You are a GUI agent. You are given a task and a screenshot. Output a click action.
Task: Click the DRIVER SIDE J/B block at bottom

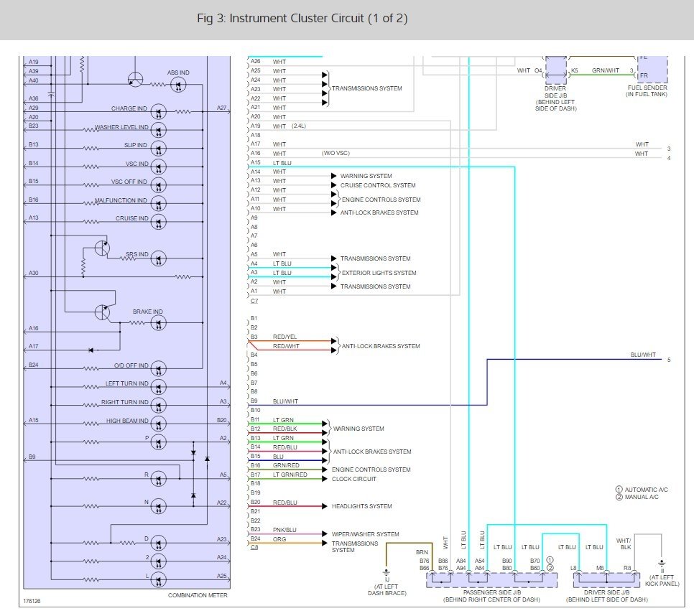click(x=606, y=579)
